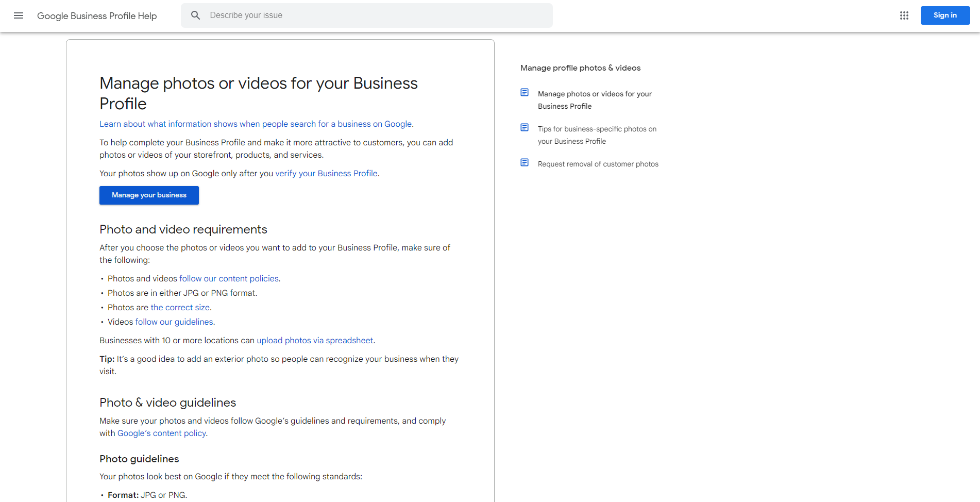Open upload photos via spreadsheet link
Image resolution: width=980 pixels, height=502 pixels.
pos(315,341)
